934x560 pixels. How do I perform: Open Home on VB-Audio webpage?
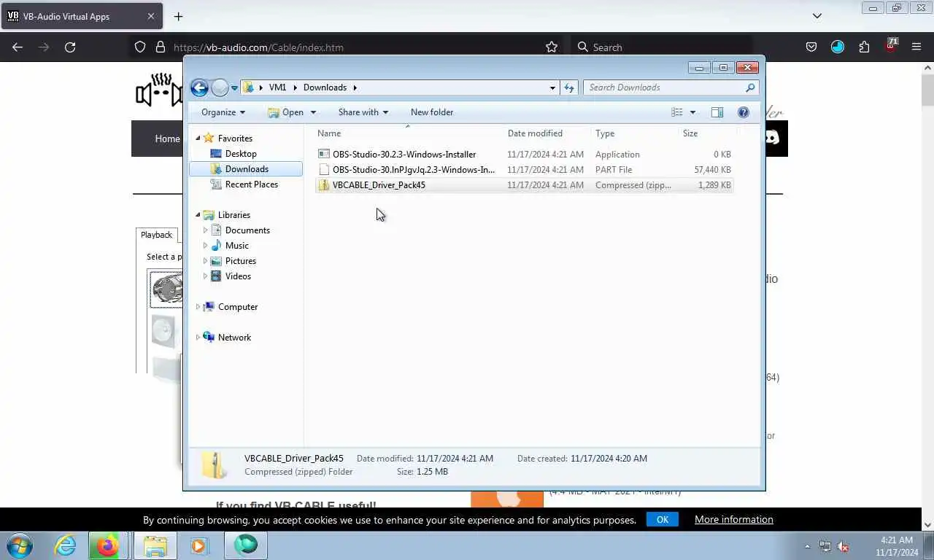click(167, 139)
